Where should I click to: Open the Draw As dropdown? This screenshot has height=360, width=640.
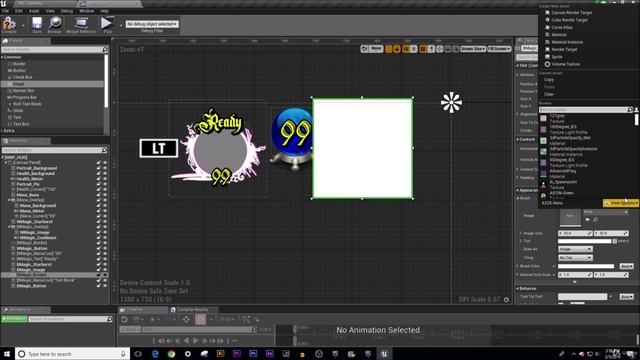pyautogui.click(x=575, y=249)
